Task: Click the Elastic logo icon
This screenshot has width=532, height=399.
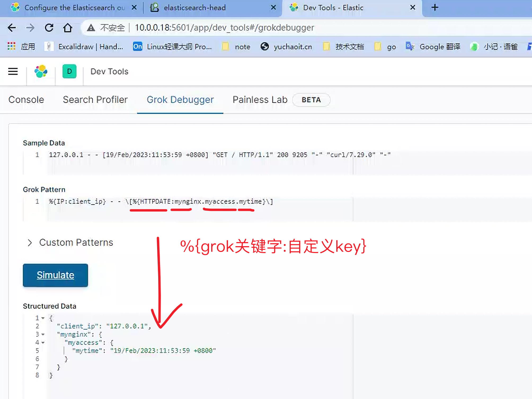Action: tap(41, 72)
